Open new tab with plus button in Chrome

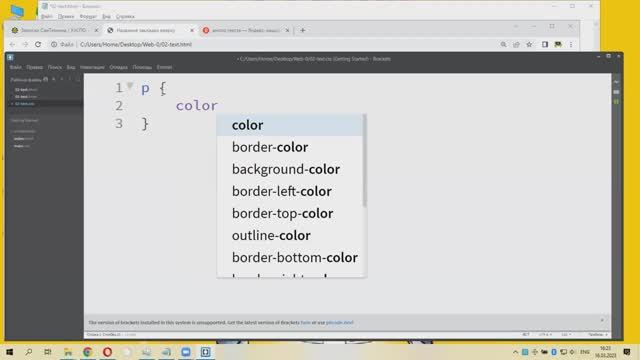pyautogui.click(x=302, y=30)
